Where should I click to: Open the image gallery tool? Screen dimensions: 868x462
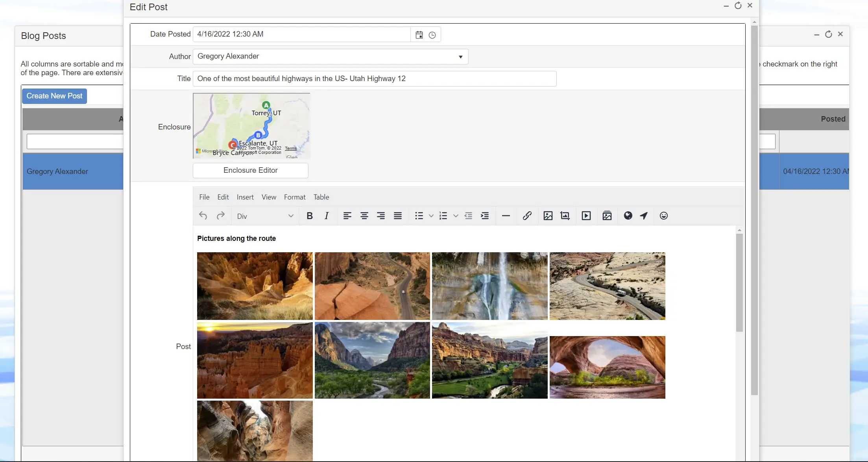point(607,216)
